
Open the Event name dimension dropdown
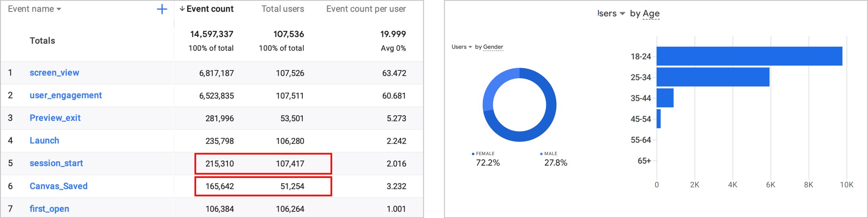click(34, 9)
